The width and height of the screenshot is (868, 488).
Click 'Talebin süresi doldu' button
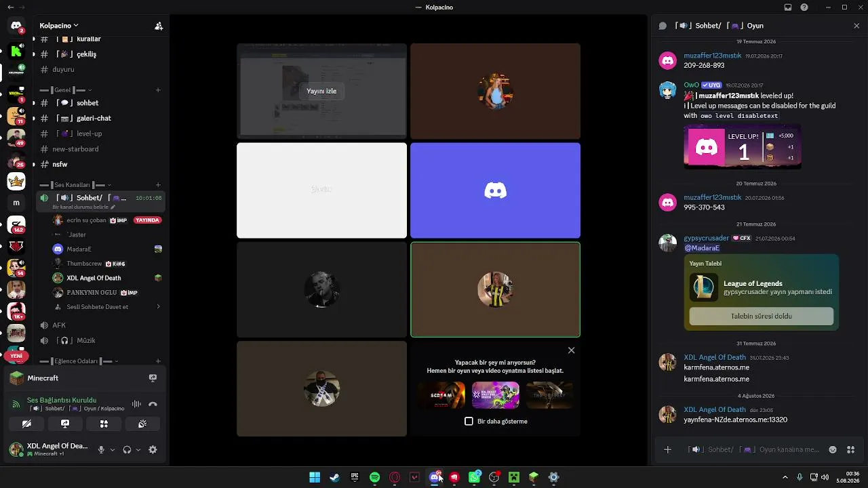(x=762, y=316)
